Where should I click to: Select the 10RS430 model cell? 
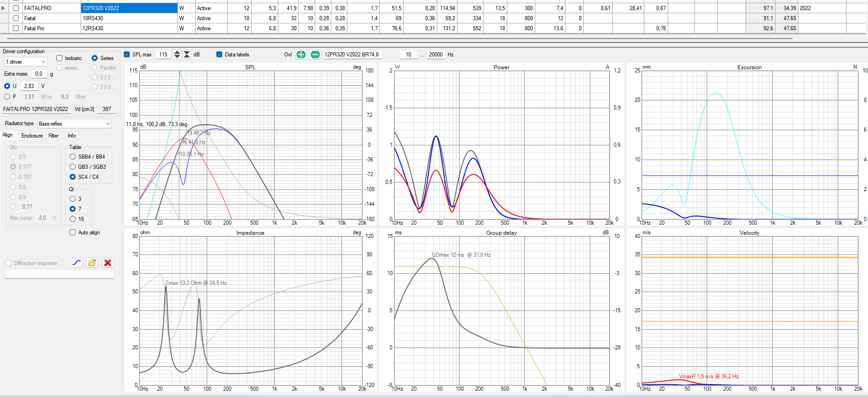point(129,18)
